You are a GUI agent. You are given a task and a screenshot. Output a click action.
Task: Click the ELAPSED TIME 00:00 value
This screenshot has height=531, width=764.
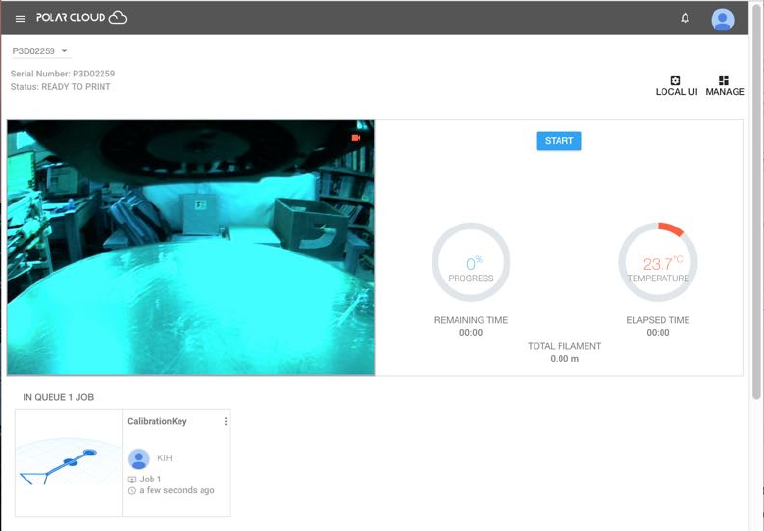(657, 333)
